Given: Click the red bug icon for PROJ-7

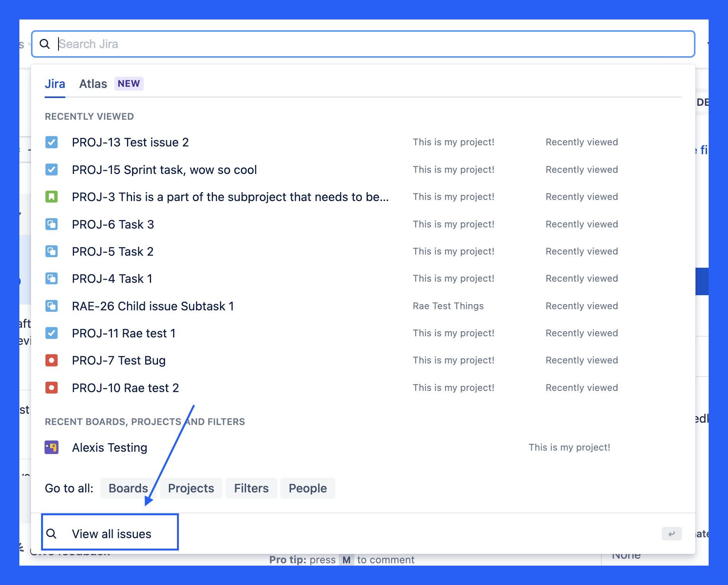Looking at the screenshot, I should 52,360.
